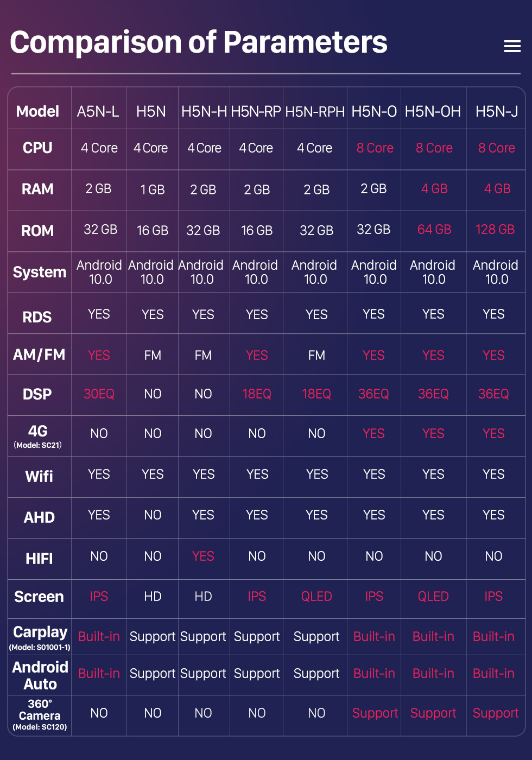Select the 64 GB ROM cell
This screenshot has height=760, width=532.
(434, 230)
